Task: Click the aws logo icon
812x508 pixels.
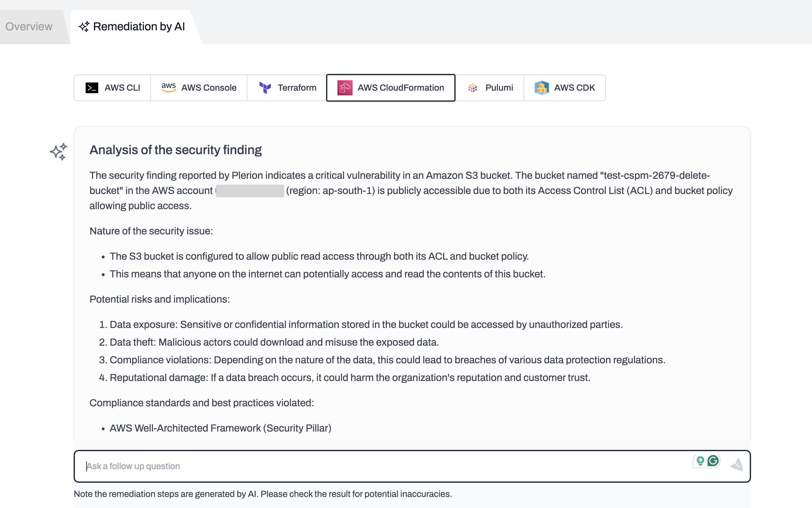Action: [x=169, y=88]
